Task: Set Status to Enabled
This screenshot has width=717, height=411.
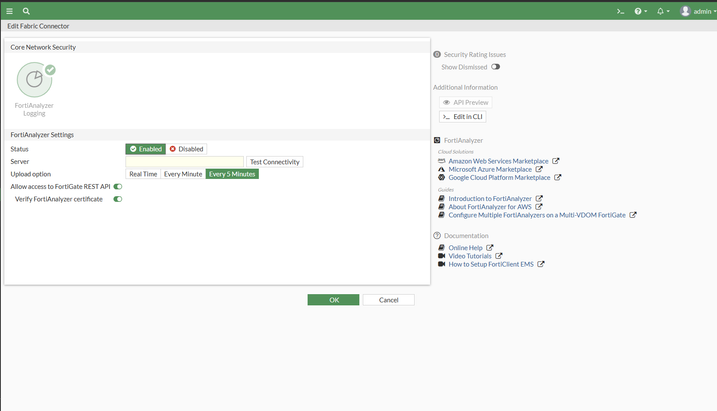Action: tap(145, 149)
